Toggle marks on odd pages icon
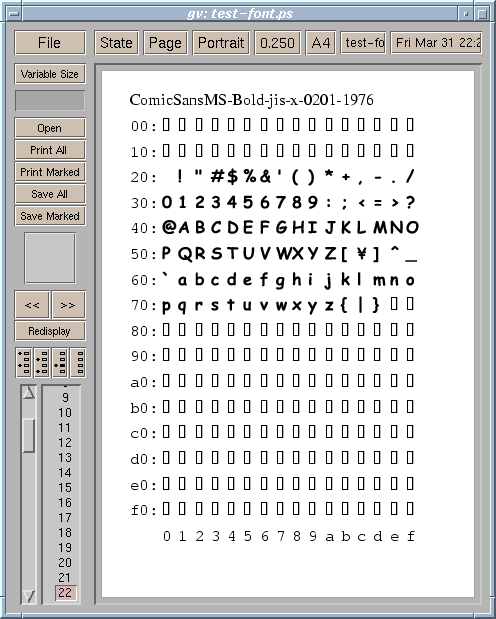Image resolution: width=496 pixels, height=619 pixels. click(x=24, y=362)
